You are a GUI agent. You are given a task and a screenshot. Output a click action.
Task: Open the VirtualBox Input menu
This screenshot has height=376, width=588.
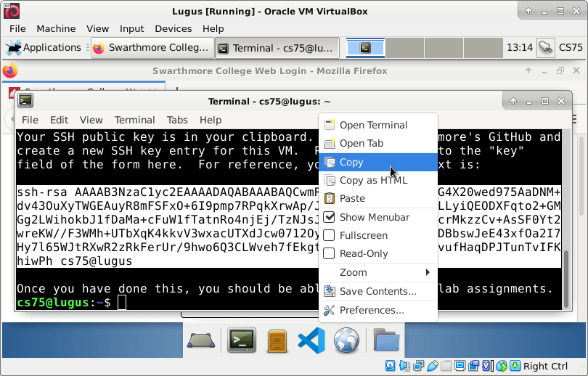pyautogui.click(x=131, y=28)
